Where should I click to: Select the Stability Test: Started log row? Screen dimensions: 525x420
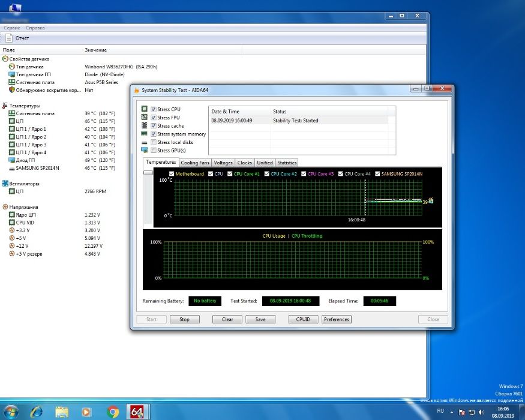click(298, 121)
